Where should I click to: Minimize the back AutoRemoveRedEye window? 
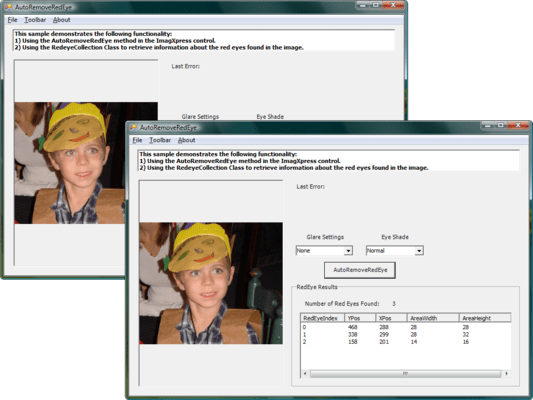point(362,5)
